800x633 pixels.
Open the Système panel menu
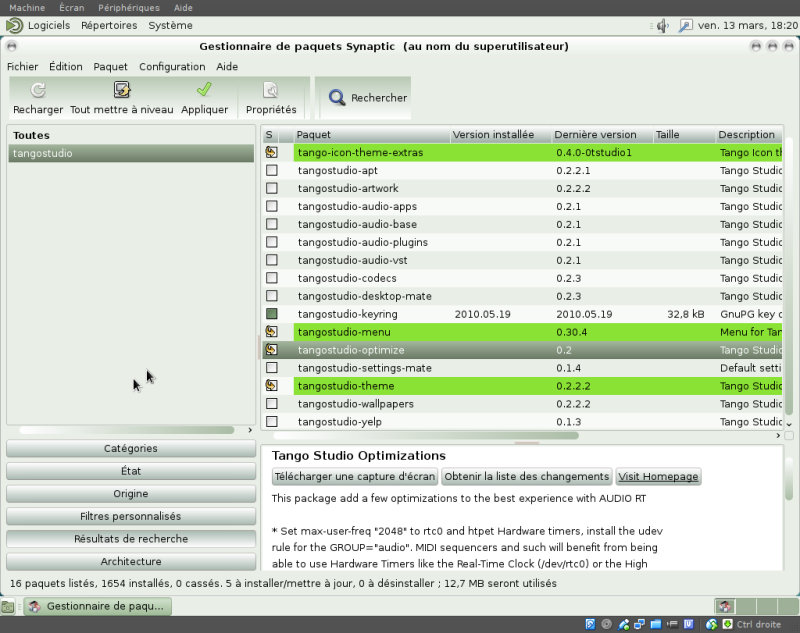coord(170,26)
